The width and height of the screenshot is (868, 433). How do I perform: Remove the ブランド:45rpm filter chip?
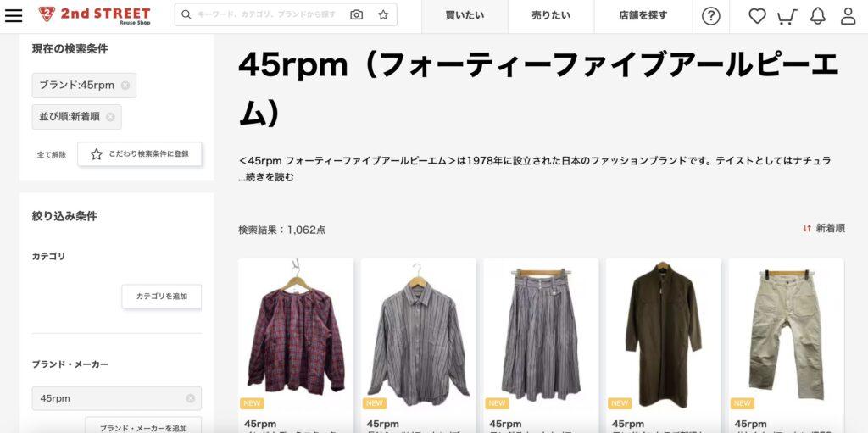125,86
